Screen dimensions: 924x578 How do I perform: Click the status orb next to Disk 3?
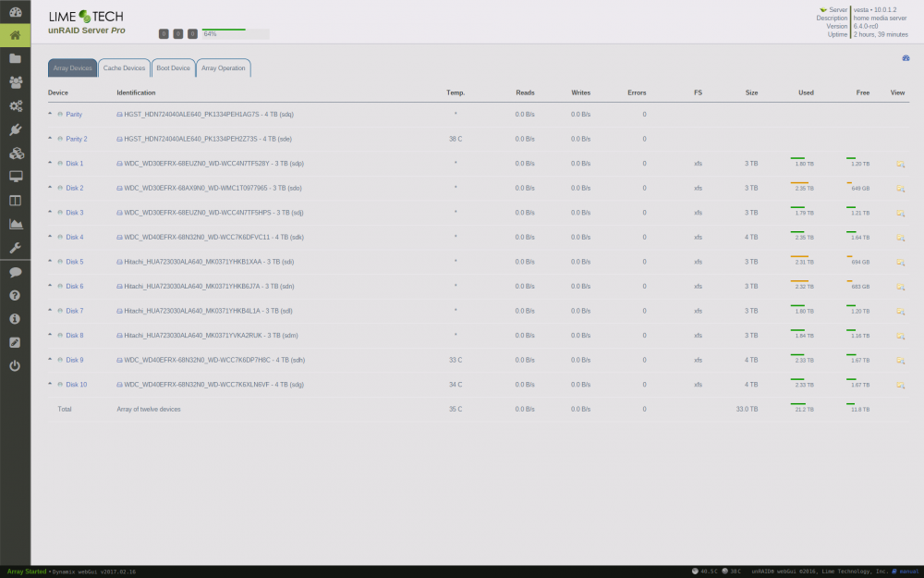(60, 213)
